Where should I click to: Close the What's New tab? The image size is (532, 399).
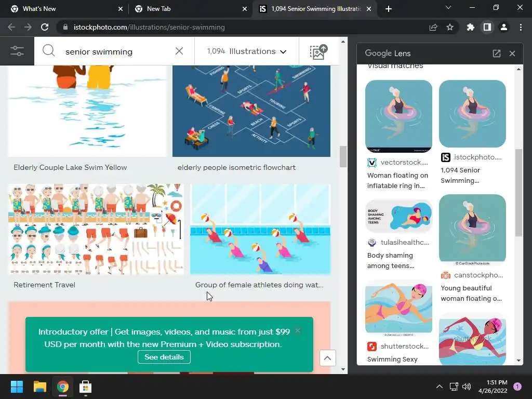tap(121, 9)
